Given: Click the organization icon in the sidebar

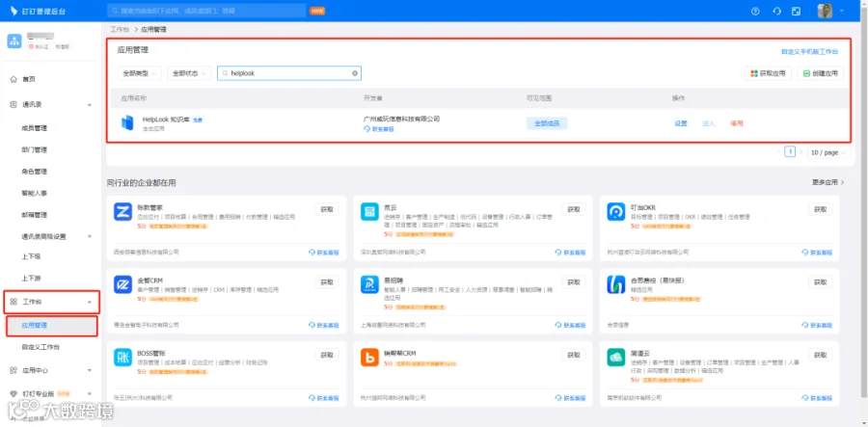Looking at the screenshot, I should coord(14,40).
